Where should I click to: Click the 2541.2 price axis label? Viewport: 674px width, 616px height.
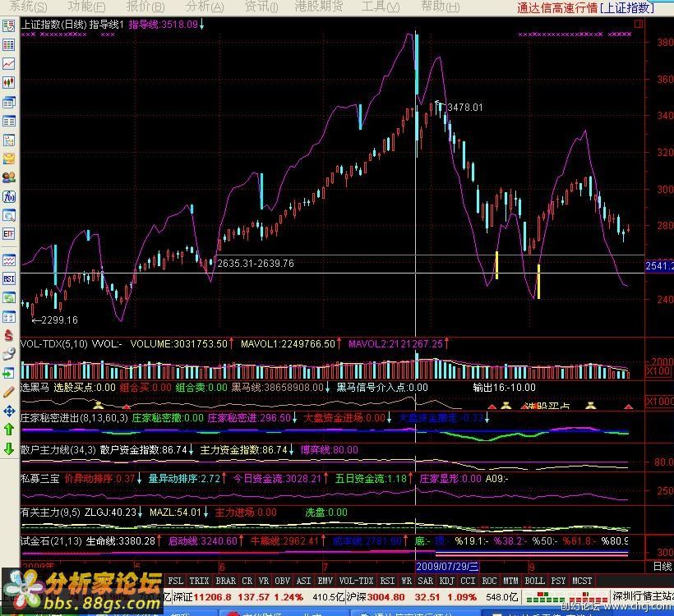659,266
